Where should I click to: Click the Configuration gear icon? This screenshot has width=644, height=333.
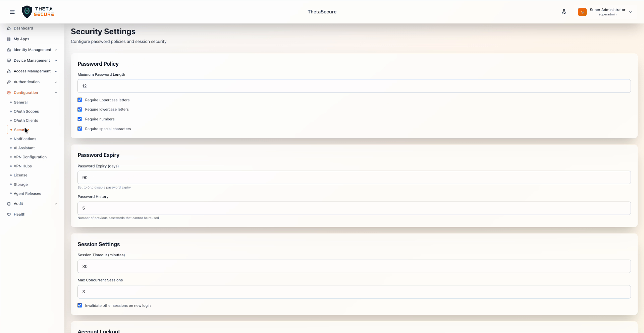pos(9,92)
